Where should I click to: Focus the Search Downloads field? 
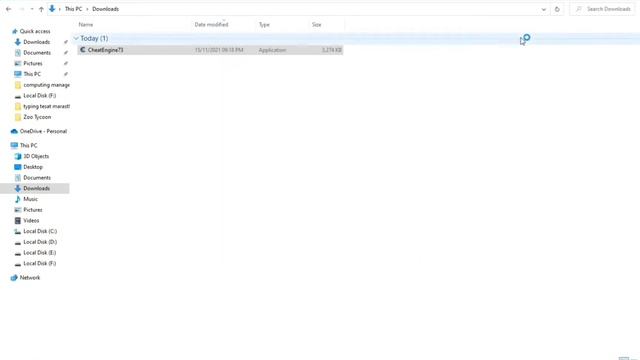coord(603,9)
